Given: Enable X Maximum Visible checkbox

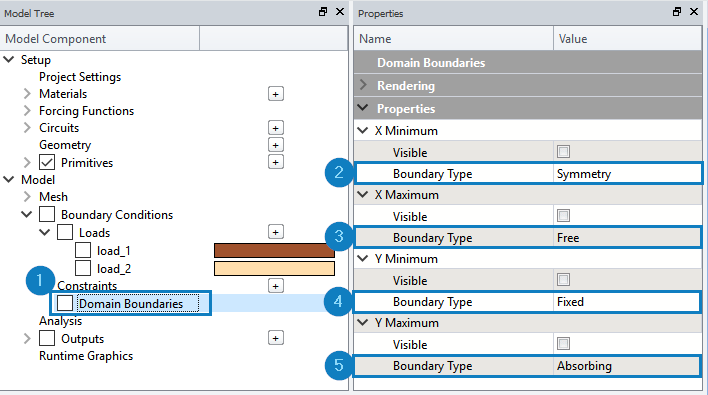Looking at the screenshot, I should pyautogui.click(x=563, y=216).
